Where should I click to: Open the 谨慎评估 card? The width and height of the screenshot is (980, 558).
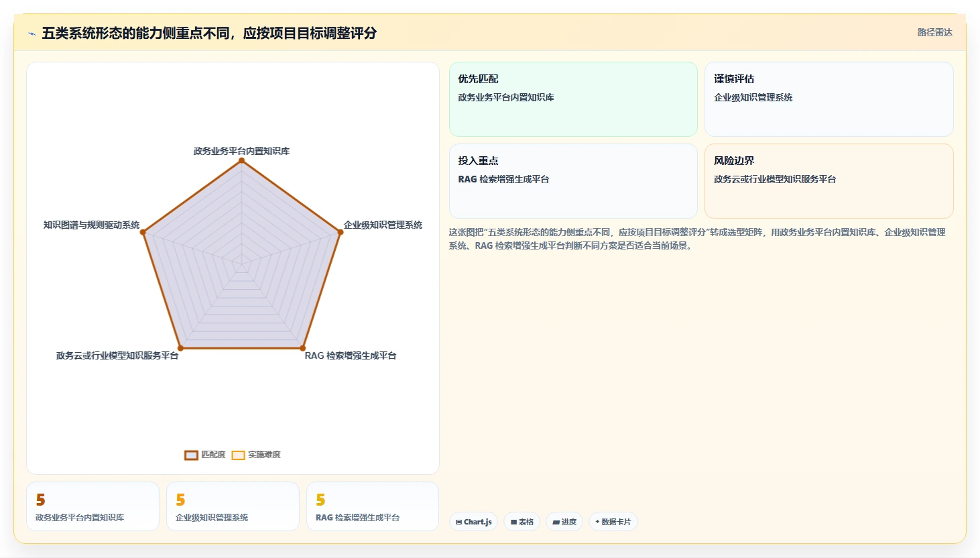pyautogui.click(x=829, y=99)
